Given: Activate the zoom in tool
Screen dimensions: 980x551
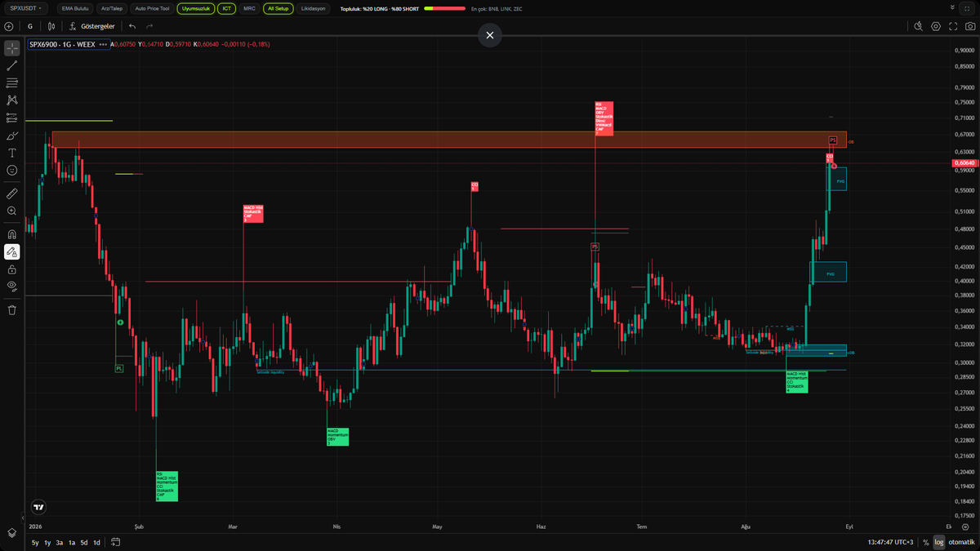Looking at the screenshot, I should pos(12,211).
